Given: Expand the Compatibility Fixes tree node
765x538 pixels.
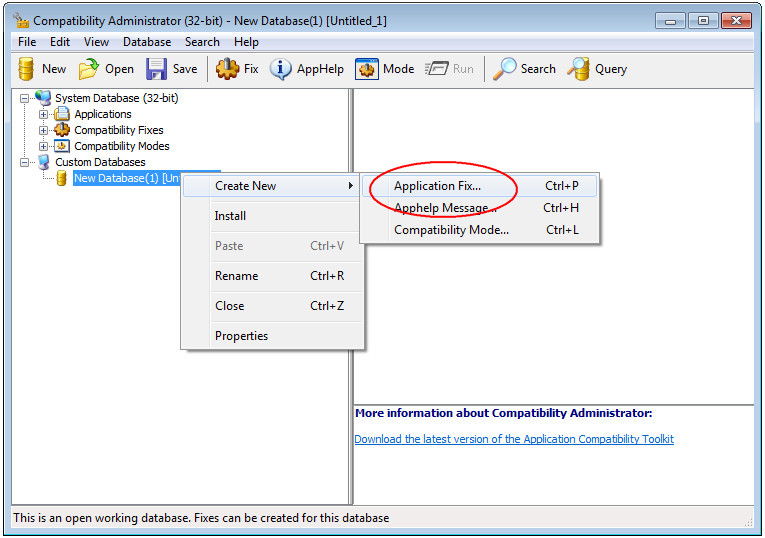Looking at the screenshot, I should [x=43, y=130].
